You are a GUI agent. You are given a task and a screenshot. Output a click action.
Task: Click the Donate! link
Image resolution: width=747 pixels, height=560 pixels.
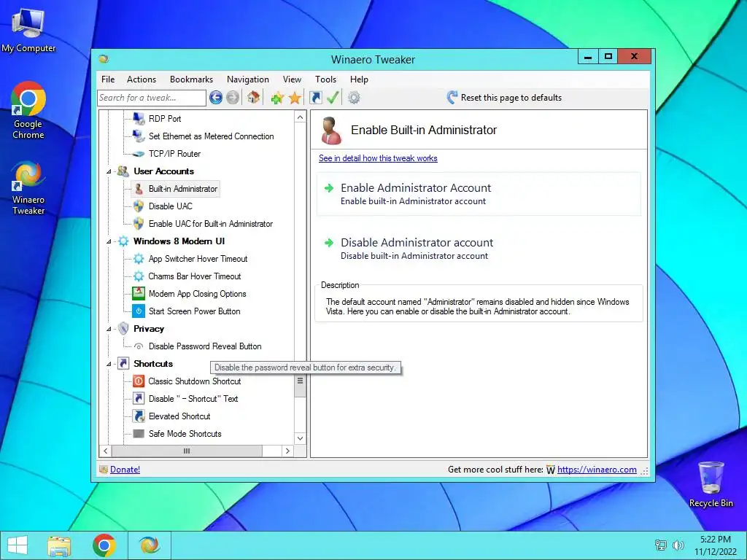(x=125, y=470)
